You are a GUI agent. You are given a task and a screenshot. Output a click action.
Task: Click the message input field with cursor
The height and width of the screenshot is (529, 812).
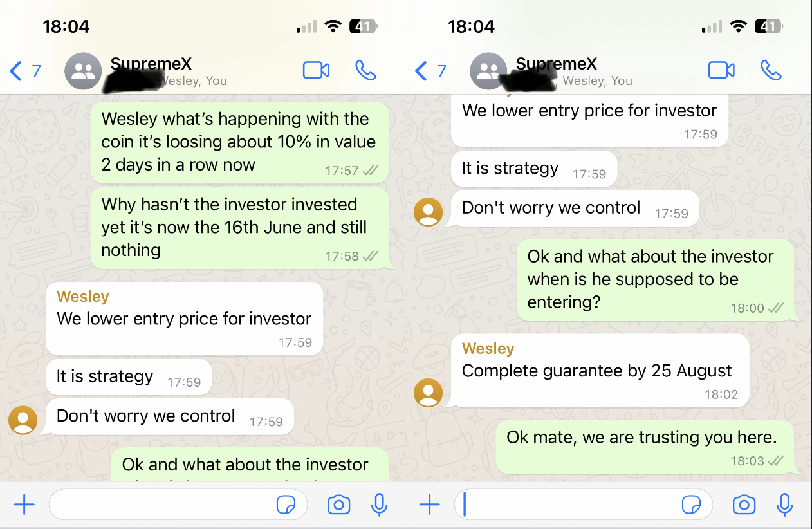click(566, 505)
